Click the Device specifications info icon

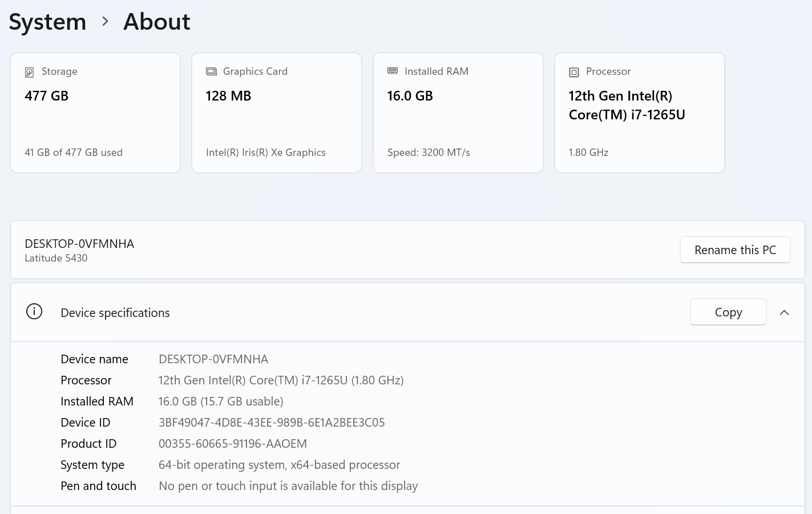pos(34,312)
